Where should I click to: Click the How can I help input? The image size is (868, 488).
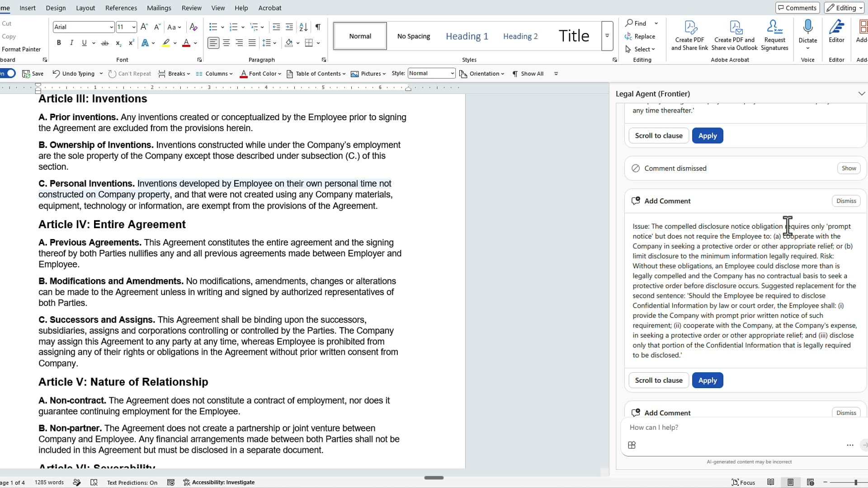[741, 427]
